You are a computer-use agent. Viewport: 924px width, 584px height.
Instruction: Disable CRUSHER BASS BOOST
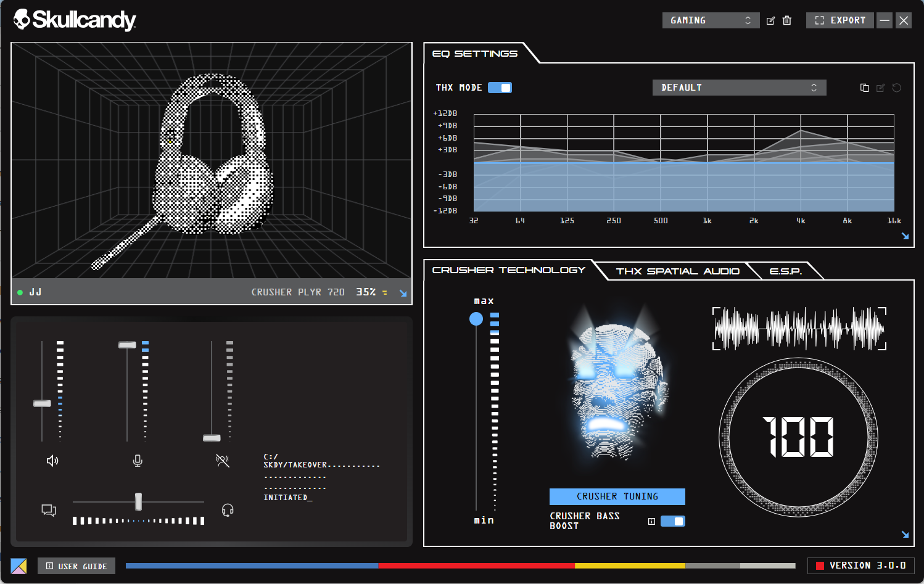pos(673,520)
